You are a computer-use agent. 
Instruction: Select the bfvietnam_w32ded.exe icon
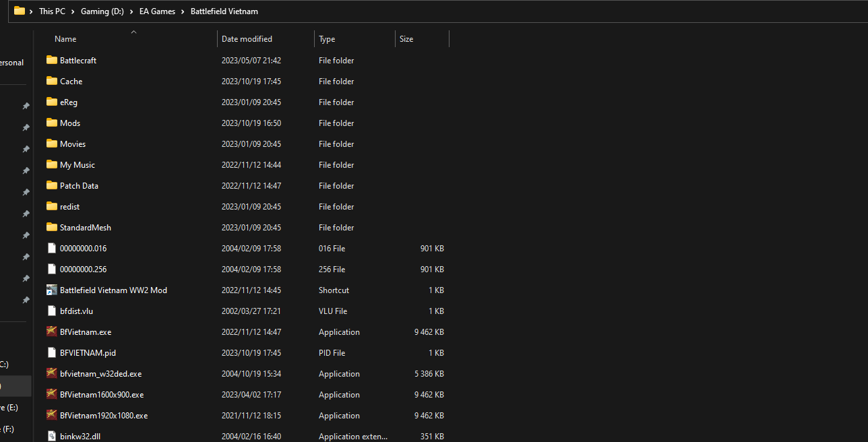[52, 373]
